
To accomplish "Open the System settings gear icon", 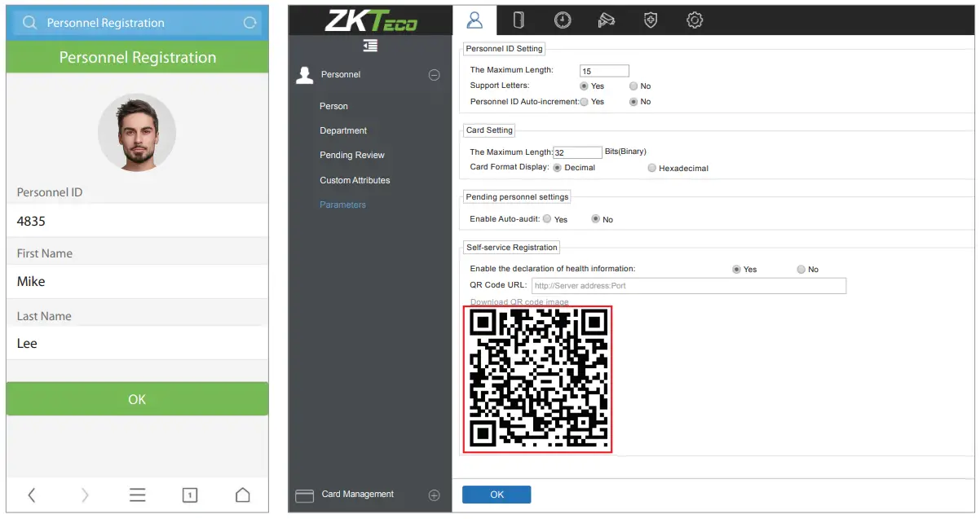I will click(x=694, y=20).
